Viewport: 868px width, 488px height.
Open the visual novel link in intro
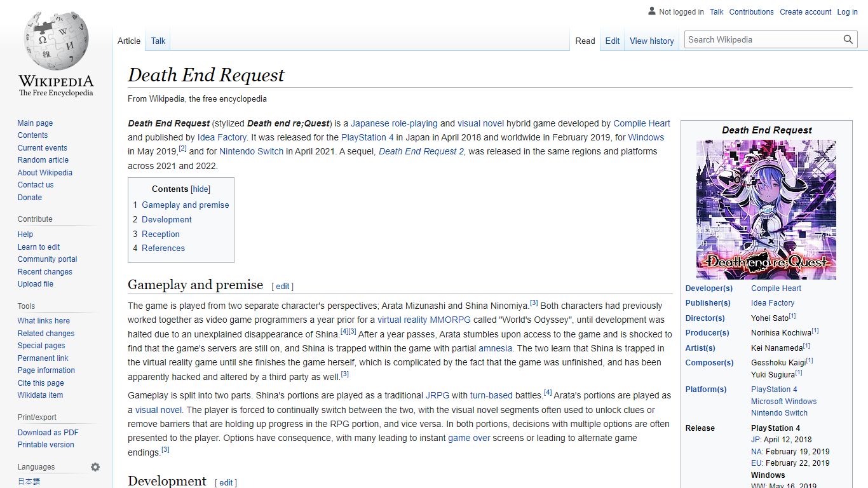[x=480, y=123]
